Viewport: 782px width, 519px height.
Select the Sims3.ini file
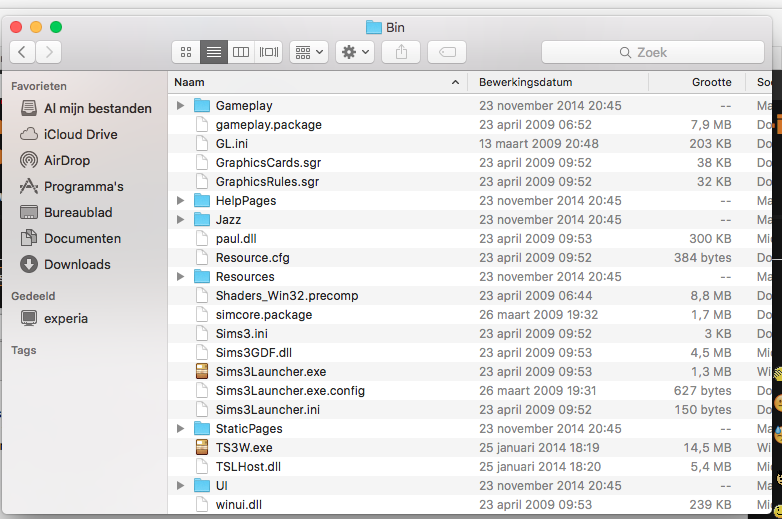click(241, 334)
